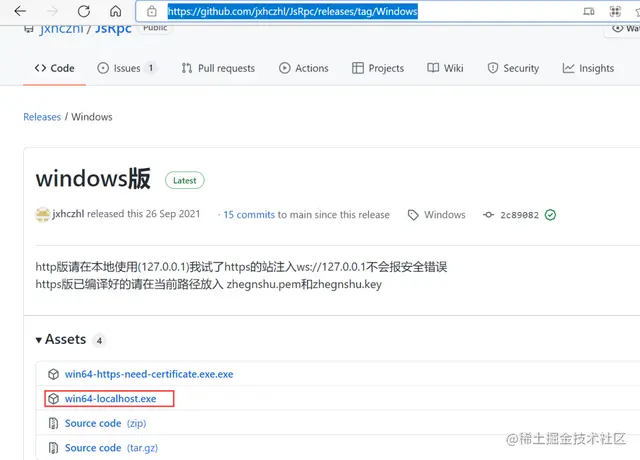Reload the page with the refresh icon
Image resolution: width=640 pixels, height=460 pixels.
[x=84, y=11]
